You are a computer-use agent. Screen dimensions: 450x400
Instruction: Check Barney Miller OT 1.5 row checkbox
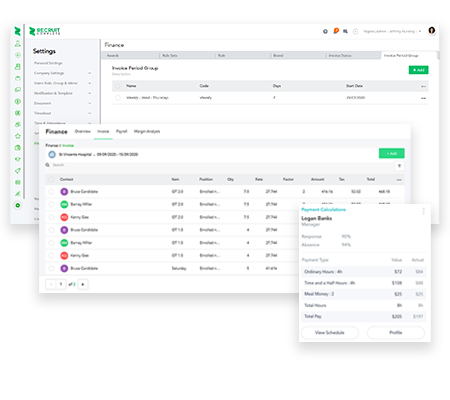click(51, 243)
